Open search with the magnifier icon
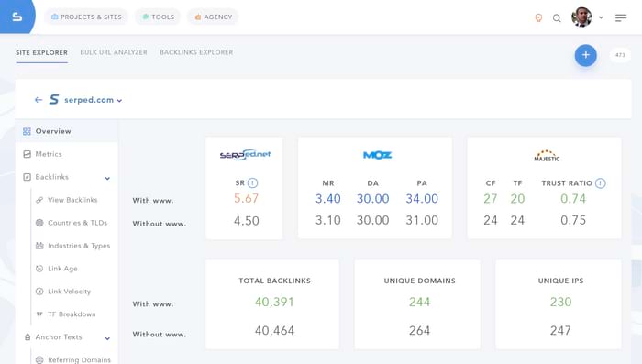This screenshot has height=364, width=642. [x=557, y=18]
